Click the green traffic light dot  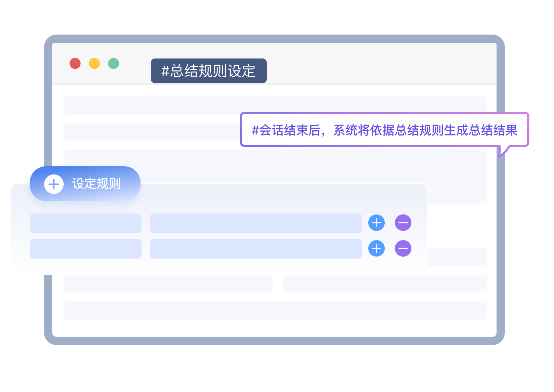tap(114, 63)
